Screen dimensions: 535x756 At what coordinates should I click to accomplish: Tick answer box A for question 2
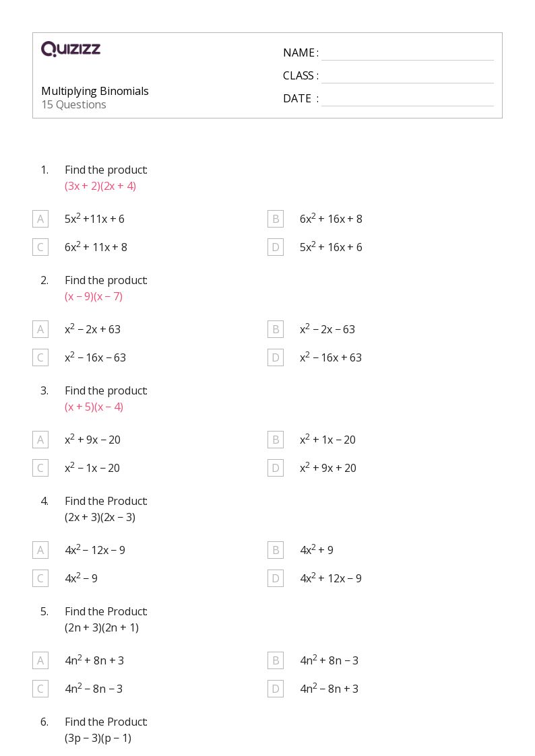40,329
